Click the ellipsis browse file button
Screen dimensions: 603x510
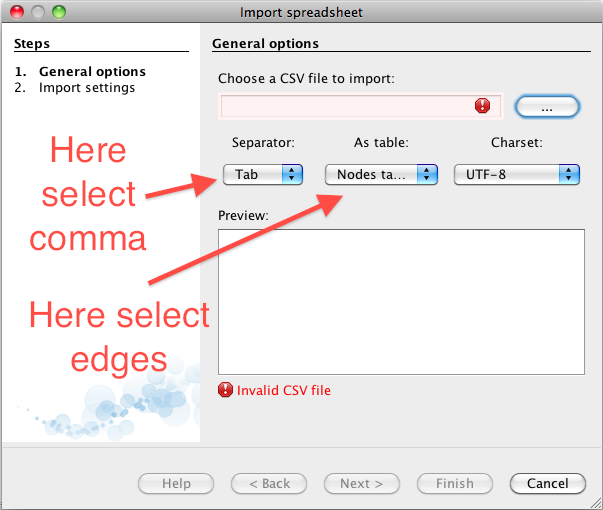(547, 107)
